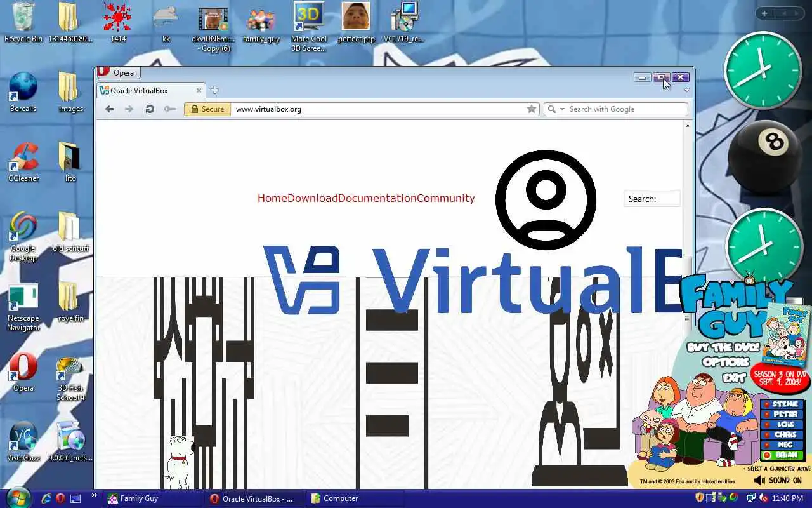Select the CCleaner desktop shortcut
The height and width of the screenshot is (508, 812).
pos(23,162)
